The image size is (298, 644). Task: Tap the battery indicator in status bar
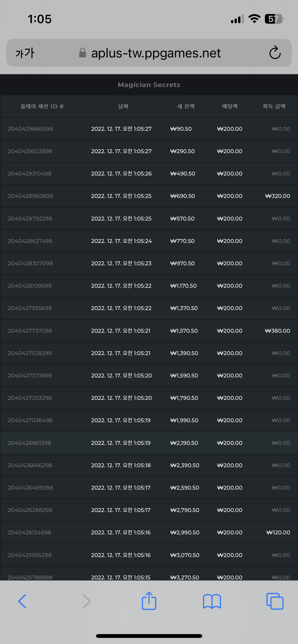pyautogui.click(x=274, y=19)
